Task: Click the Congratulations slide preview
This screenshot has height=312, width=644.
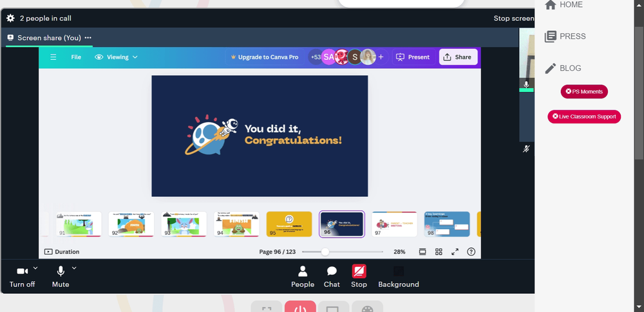Action: click(x=260, y=136)
